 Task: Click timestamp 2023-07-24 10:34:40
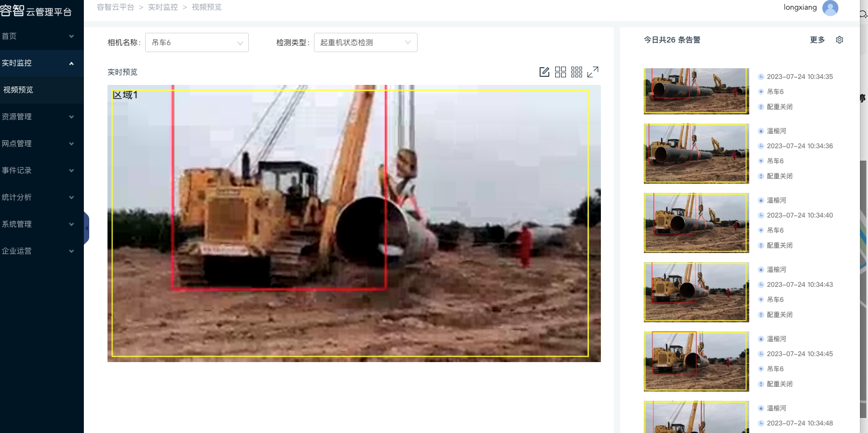pos(800,215)
